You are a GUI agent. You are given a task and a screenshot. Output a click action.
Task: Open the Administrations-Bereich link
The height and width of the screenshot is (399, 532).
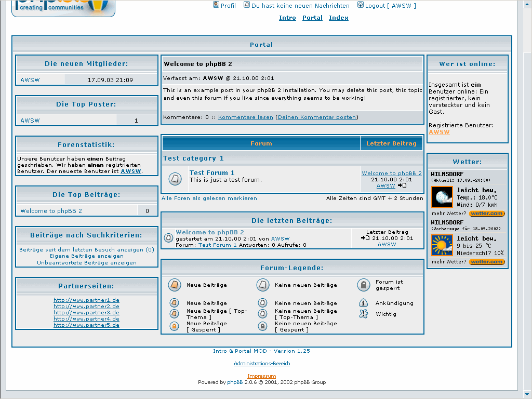262,364
